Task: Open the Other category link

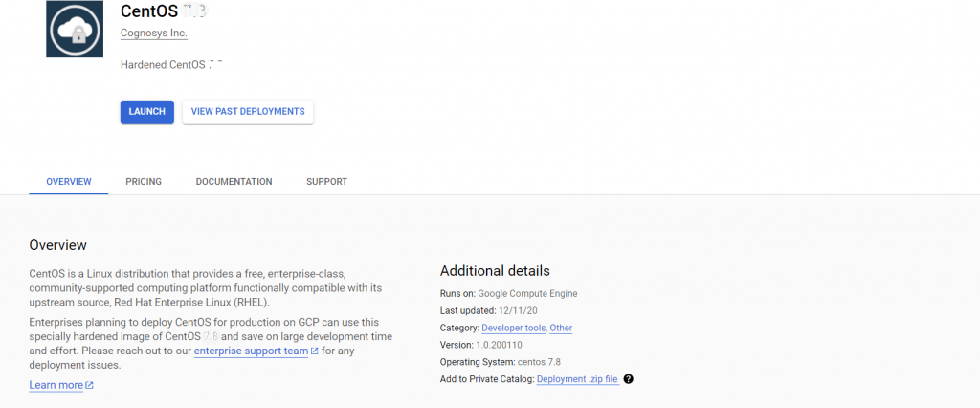Action: click(x=561, y=328)
